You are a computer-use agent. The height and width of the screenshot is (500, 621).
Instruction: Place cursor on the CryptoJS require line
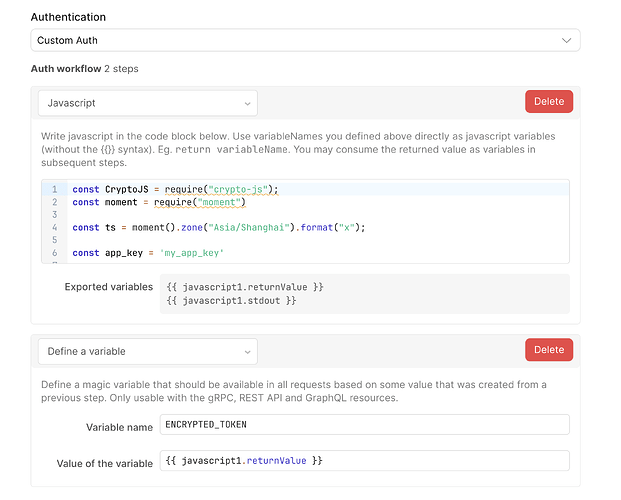tap(175, 189)
